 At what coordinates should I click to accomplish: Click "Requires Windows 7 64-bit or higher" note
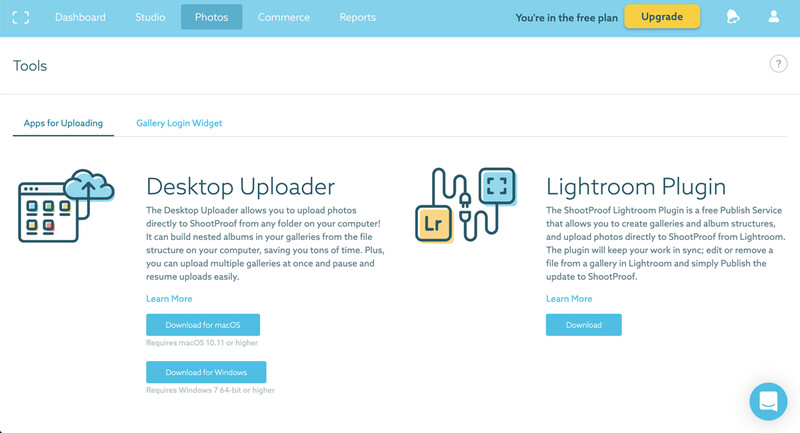click(210, 390)
